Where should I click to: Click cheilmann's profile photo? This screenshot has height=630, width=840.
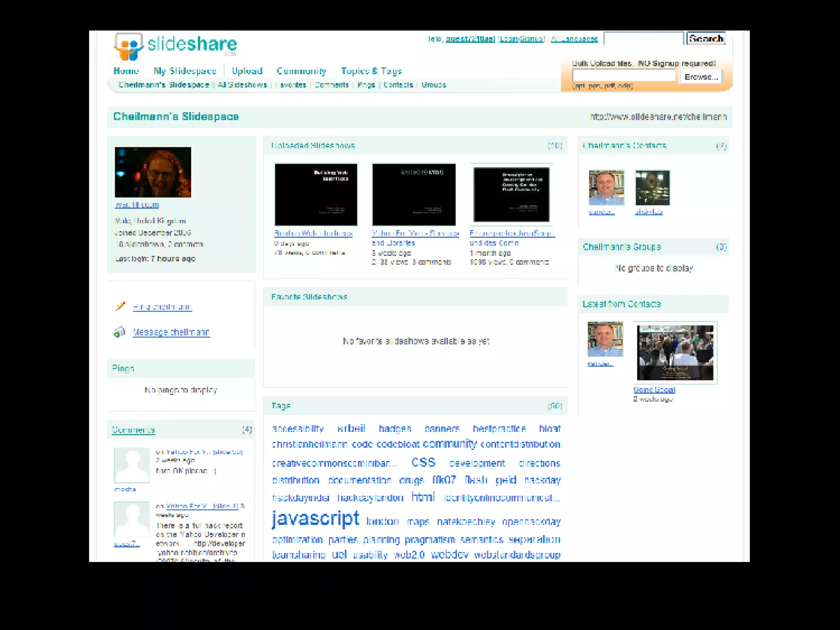153,172
